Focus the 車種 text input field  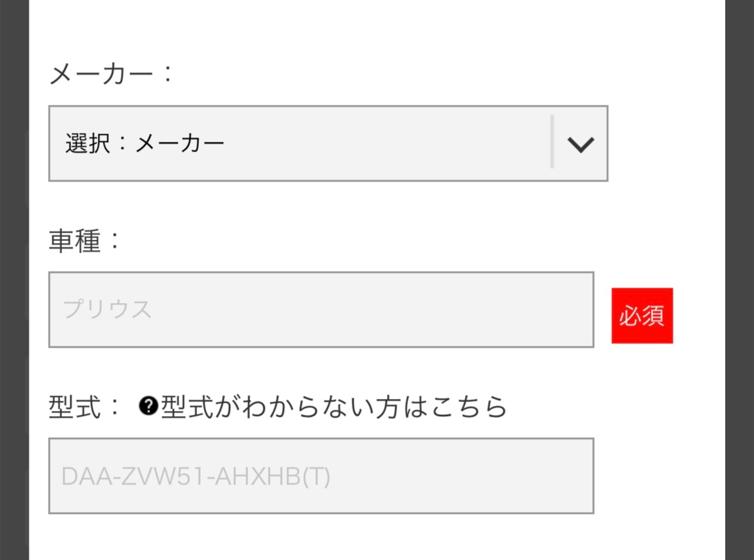pos(320,310)
